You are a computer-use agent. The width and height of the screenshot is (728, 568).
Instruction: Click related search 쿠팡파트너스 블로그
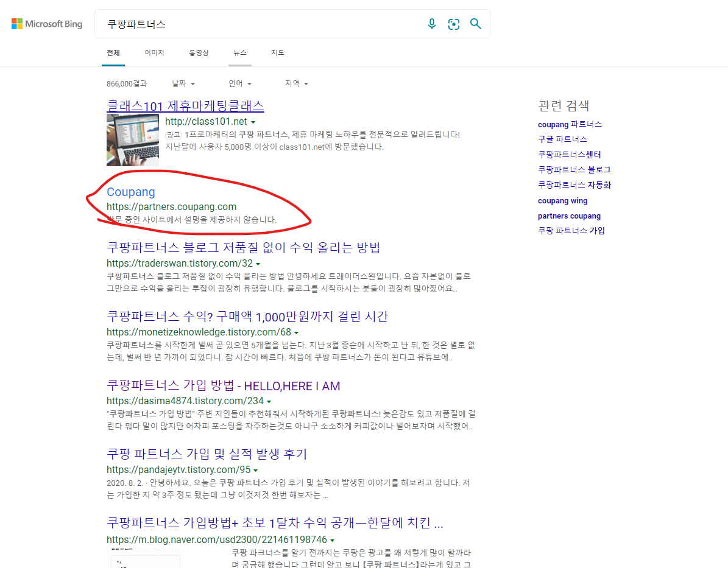tap(574, 170)
